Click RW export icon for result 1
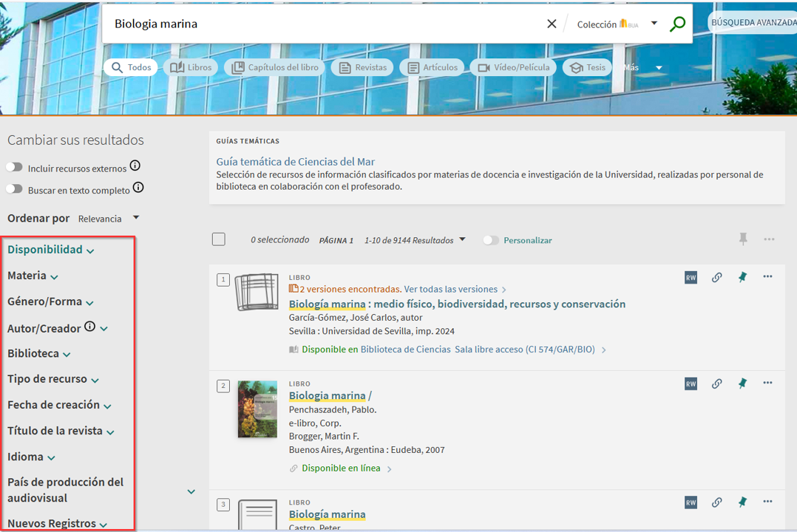The image size is (797, 532). [x=691, y=277]
